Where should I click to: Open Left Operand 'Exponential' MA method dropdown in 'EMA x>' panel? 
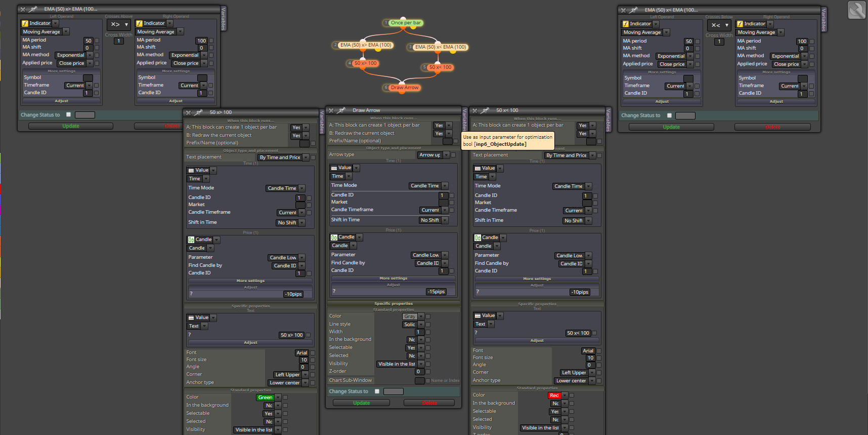click(x=74, y=55)
